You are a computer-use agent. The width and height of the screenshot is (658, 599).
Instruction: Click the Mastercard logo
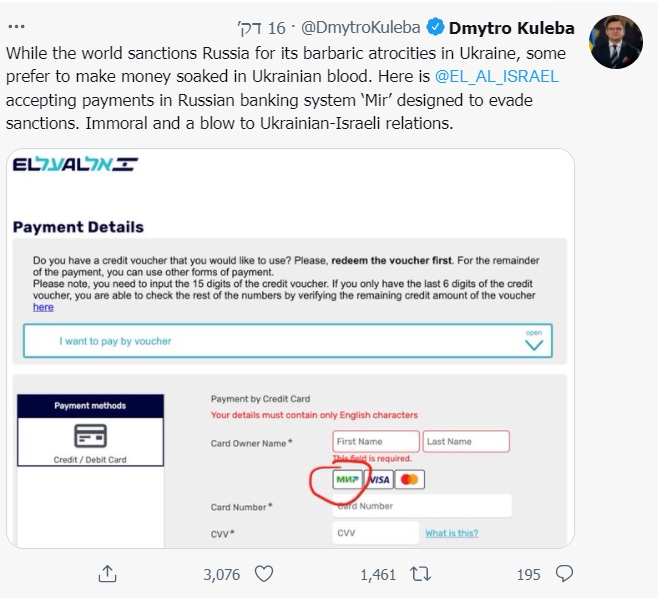(409, 480)
